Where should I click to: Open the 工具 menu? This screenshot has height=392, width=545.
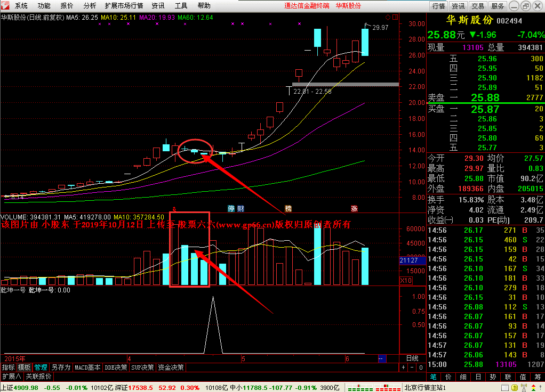tap(181, 5)
